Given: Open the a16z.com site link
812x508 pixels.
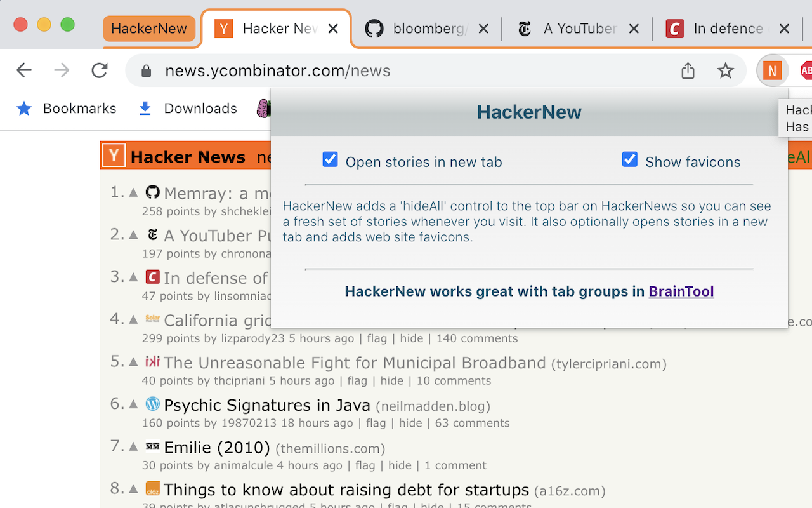Looking at the screenshot, I should tap(570, 491).
